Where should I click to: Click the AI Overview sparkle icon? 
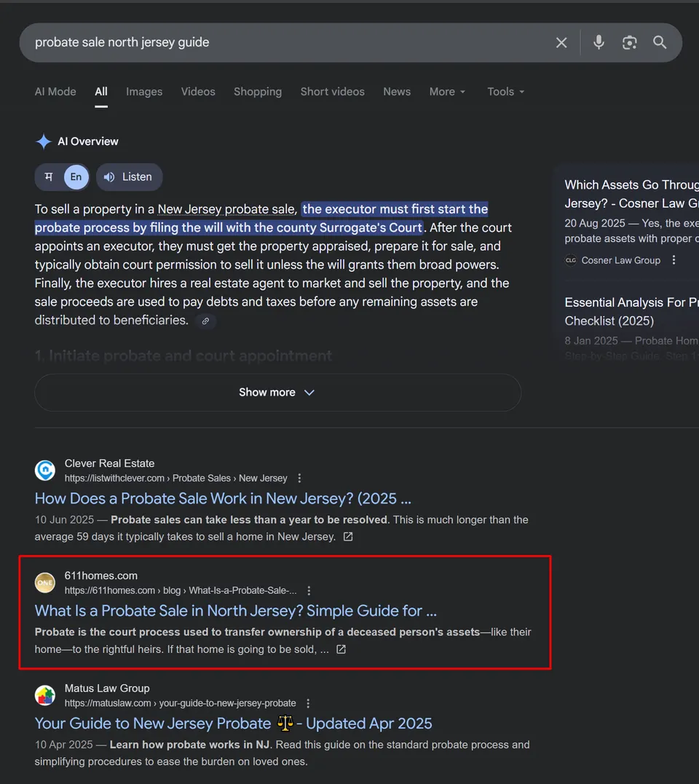[44, 141]
